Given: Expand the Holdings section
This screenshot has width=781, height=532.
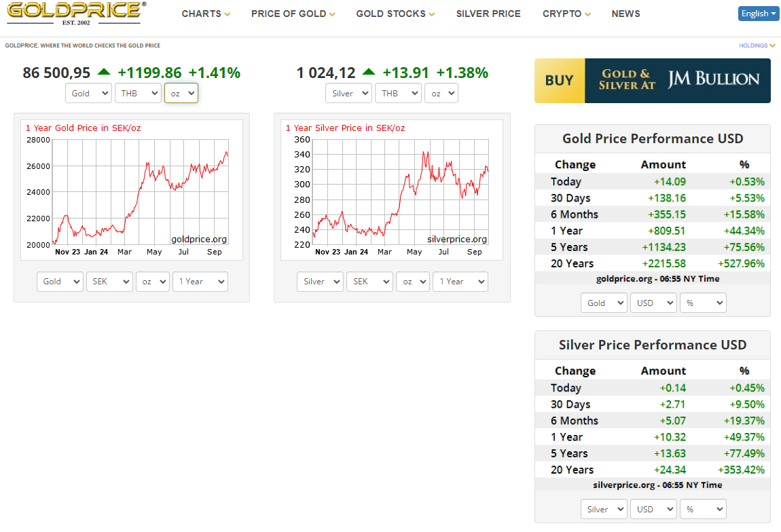Looking at the screenshot, I should coord(757,46).
